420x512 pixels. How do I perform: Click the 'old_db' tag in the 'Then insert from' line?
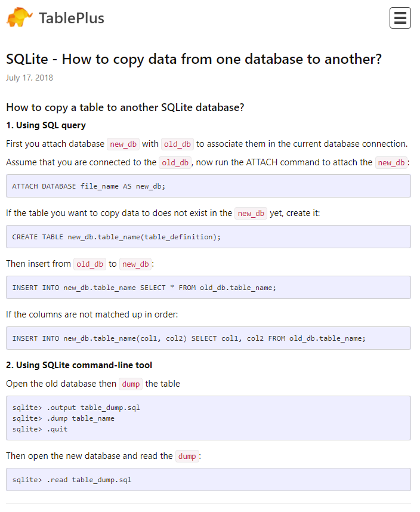point(89,264)
